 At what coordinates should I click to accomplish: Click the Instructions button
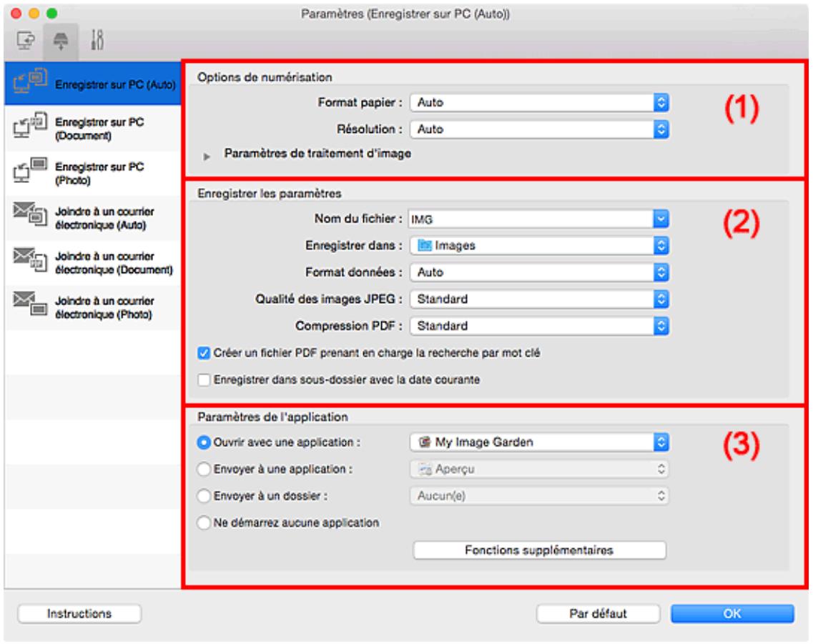tap(79, 614)
